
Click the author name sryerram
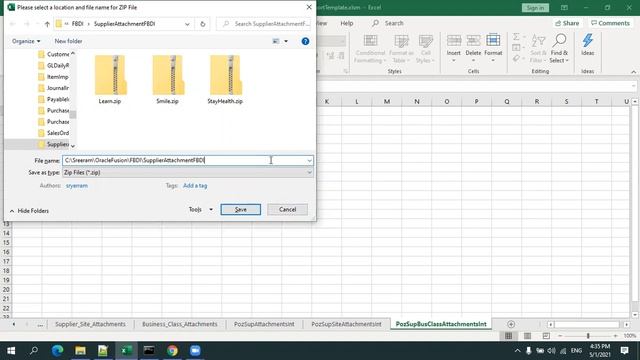point(77,186)
